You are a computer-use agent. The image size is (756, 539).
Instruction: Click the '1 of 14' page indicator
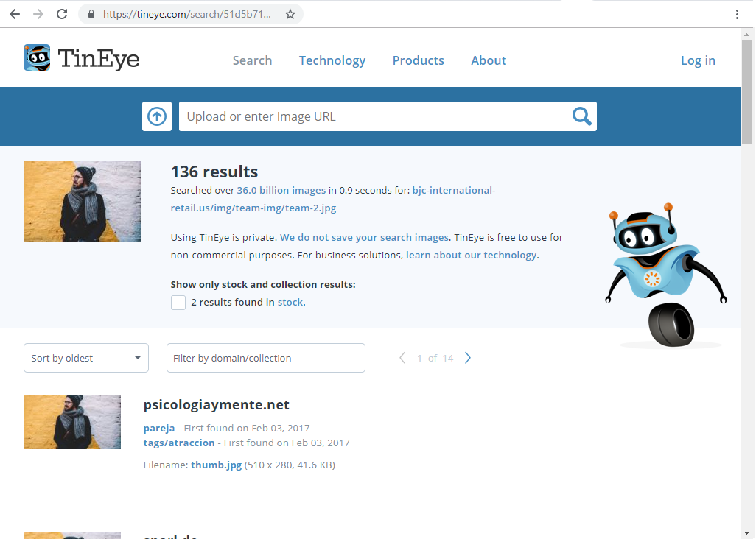[435, 358]
